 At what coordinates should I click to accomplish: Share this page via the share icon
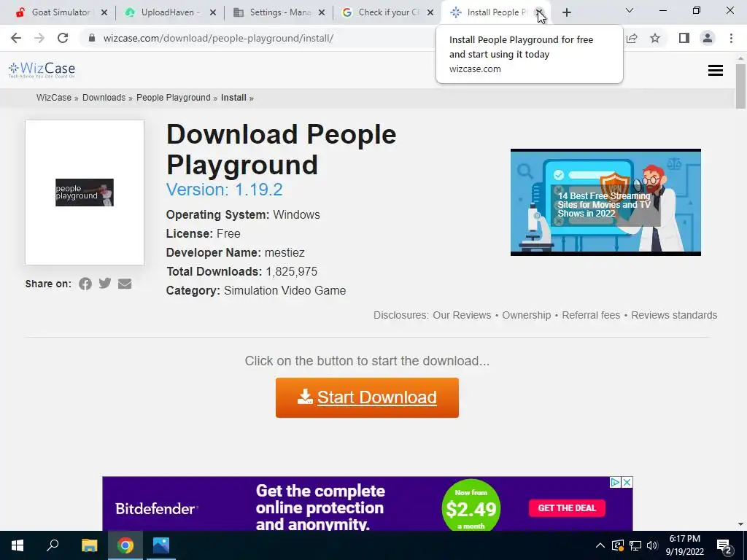[x=632, y=38]
